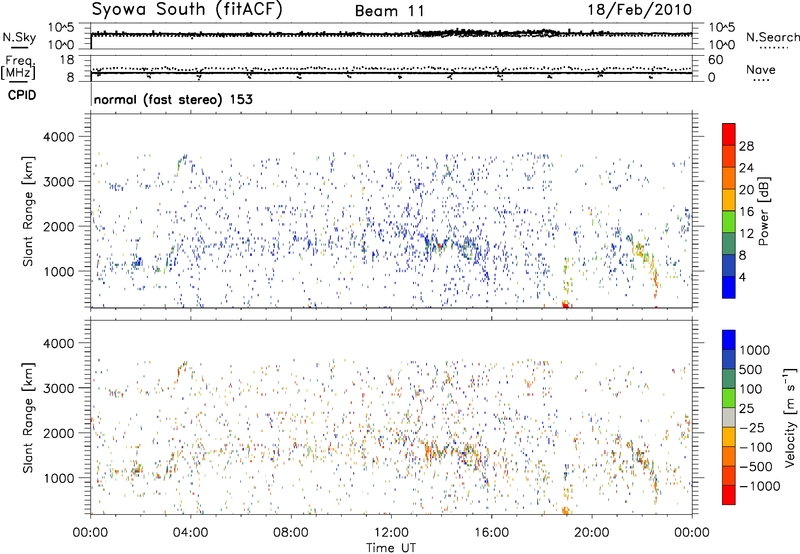The width and height of the screenshot is (800, 554).
Task: Click the "Slant Range [km]" label of power panel
Action: pos(29,211)
